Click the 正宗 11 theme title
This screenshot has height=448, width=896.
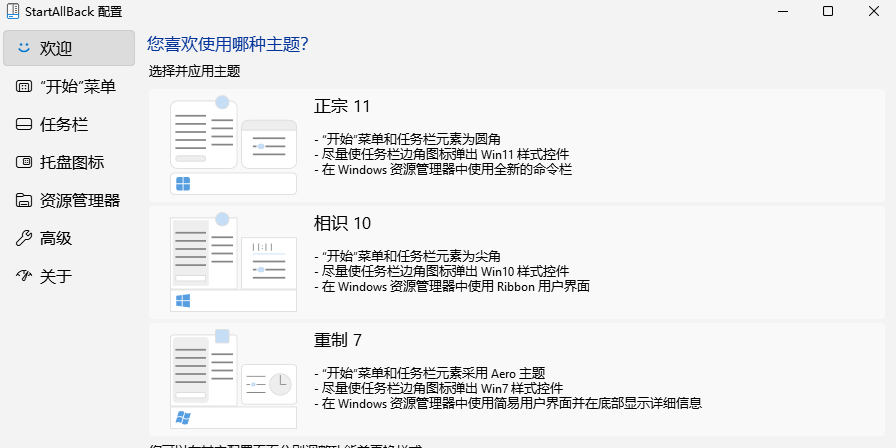coord(342,106)
